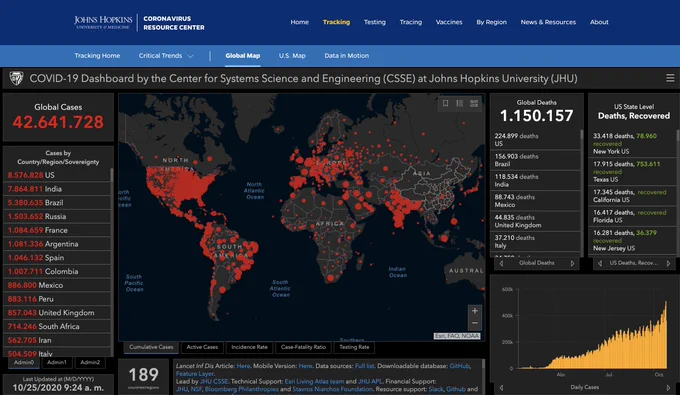Select Colombia row in cases list

[57, 271]
